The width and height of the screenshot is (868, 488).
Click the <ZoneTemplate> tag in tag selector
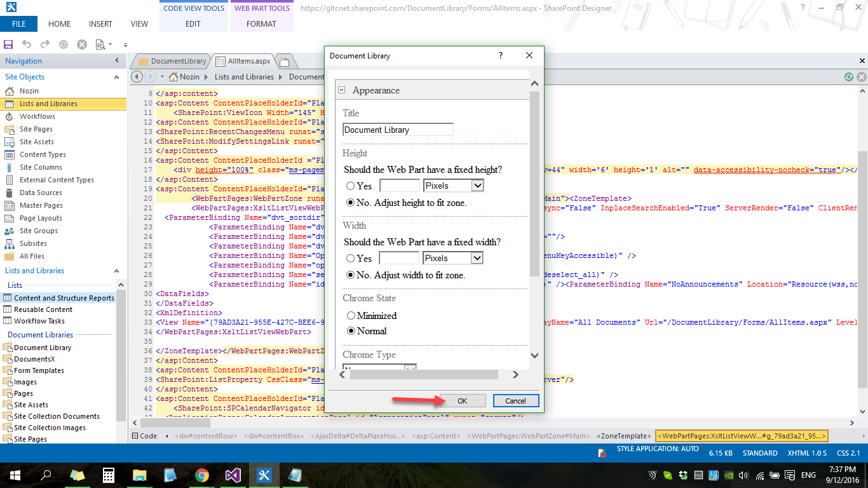click(x=623, y=436)
